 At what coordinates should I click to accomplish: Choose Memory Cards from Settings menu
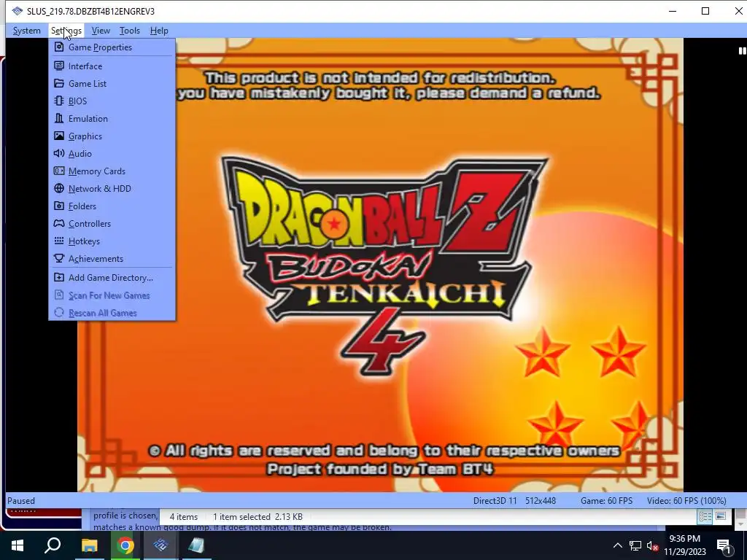pos(112,171)
